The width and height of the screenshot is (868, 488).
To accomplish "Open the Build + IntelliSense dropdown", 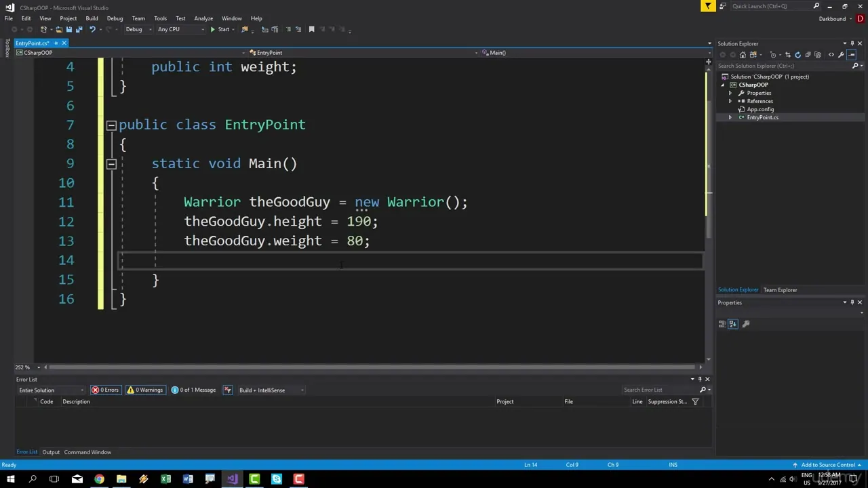I will click(272, 390).
